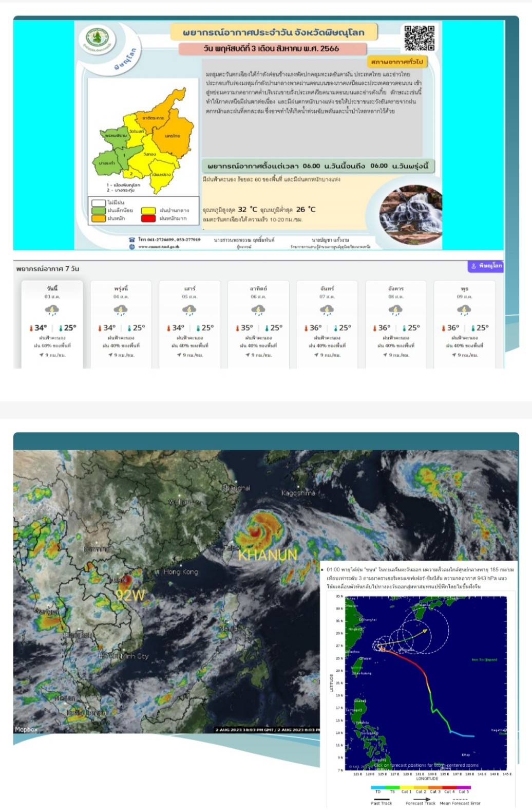The image size is (532, 812).
Task: Click the Khanun storm track chart
Action: coord(417,682)
